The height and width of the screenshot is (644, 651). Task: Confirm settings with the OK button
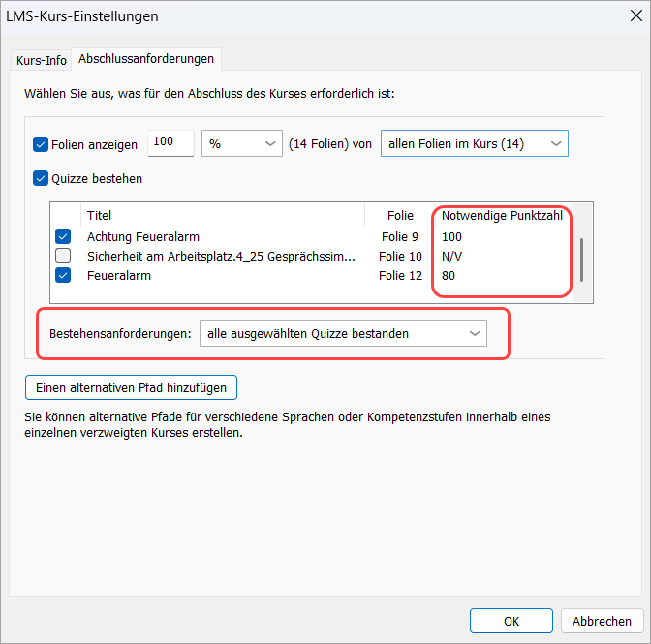[x=511, y=622]
